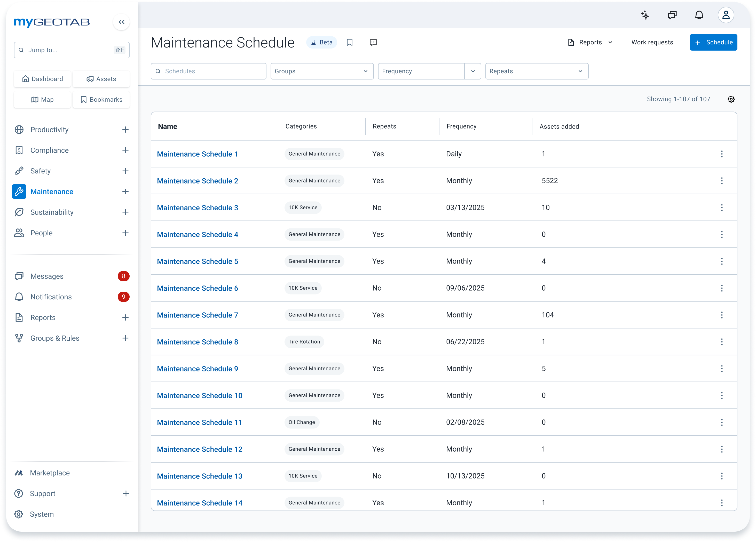Click the Messages badge showing 8
The height and width of the screenshot is (542, 756).
pos(123,276)
